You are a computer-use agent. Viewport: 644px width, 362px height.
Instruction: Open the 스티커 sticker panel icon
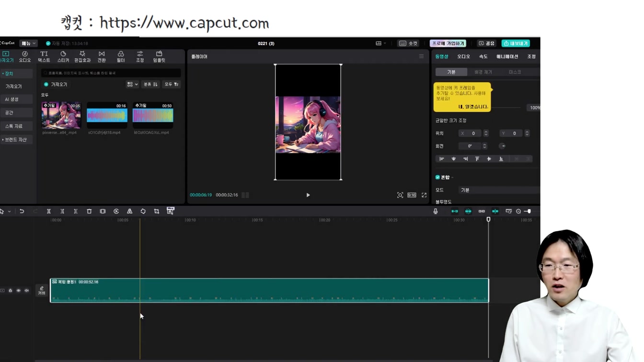tap(63, 57)
